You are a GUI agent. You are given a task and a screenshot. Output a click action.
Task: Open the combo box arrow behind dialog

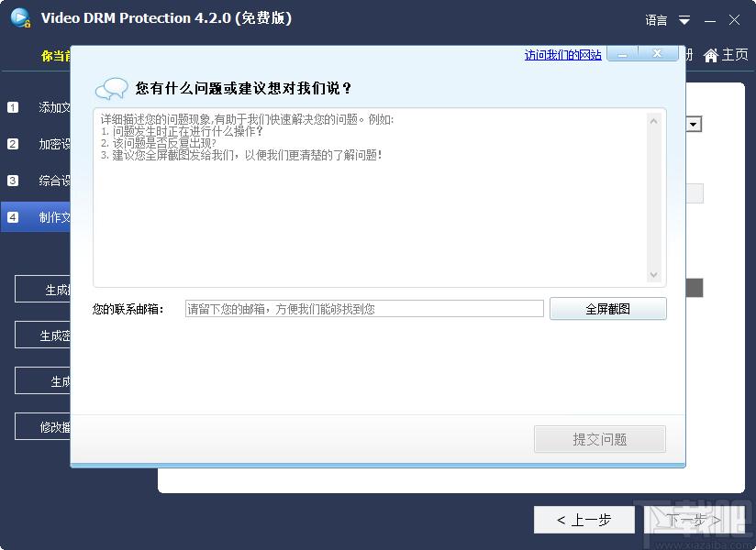[x=694, y=125]
